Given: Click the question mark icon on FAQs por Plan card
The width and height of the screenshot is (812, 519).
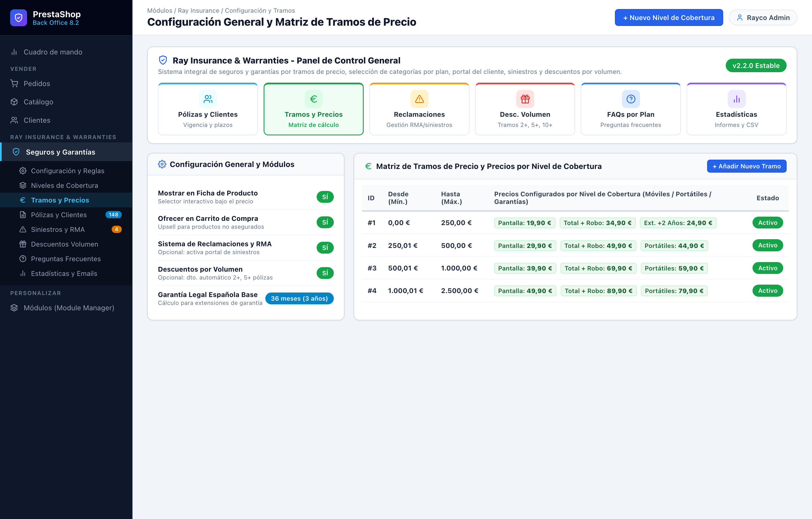Looking at the screenshot, I should (x=631, y=99).
